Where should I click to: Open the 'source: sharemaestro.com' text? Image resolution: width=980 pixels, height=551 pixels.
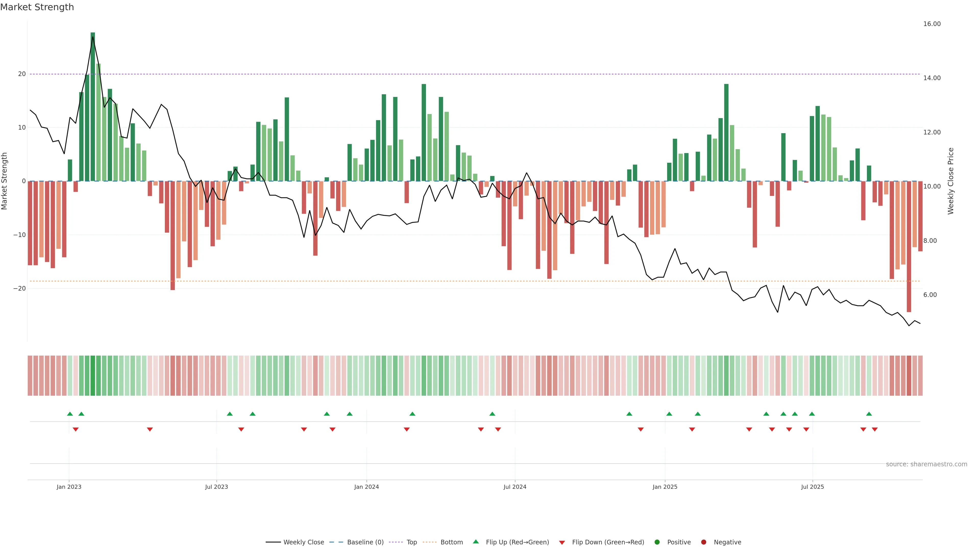pos(926,464)
